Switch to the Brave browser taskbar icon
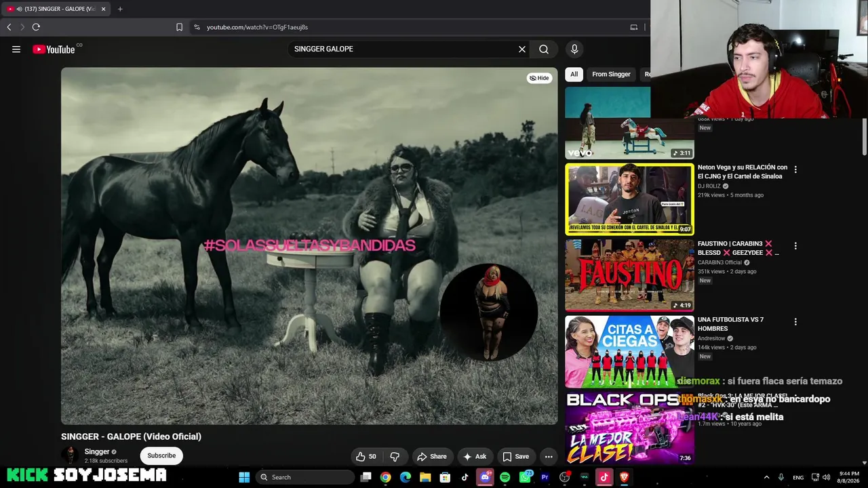This screenshot has width=868, height=488. (624, 477)
